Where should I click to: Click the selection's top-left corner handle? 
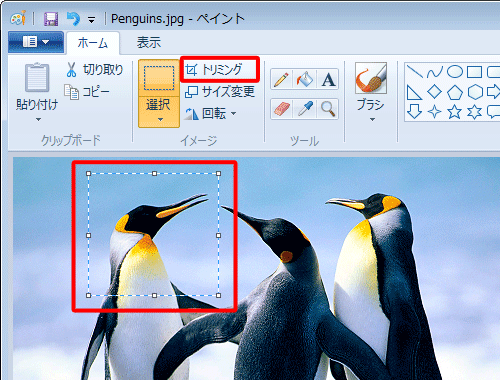88,173
